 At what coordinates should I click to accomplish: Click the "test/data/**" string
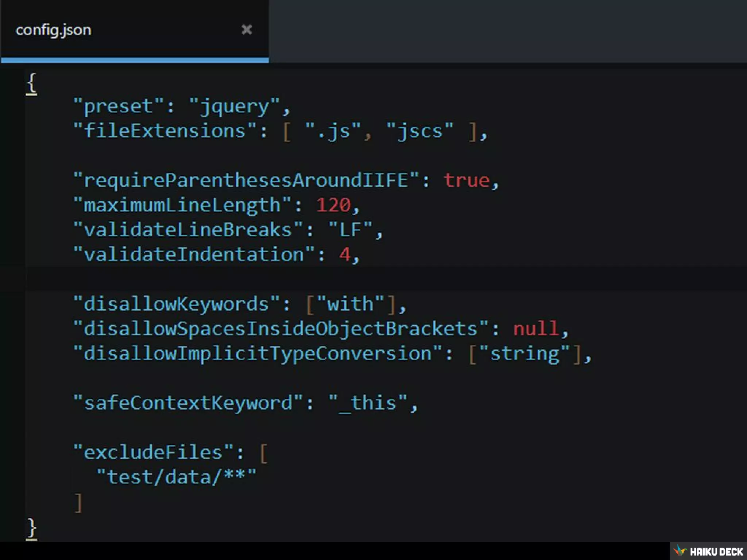(177, 477)
